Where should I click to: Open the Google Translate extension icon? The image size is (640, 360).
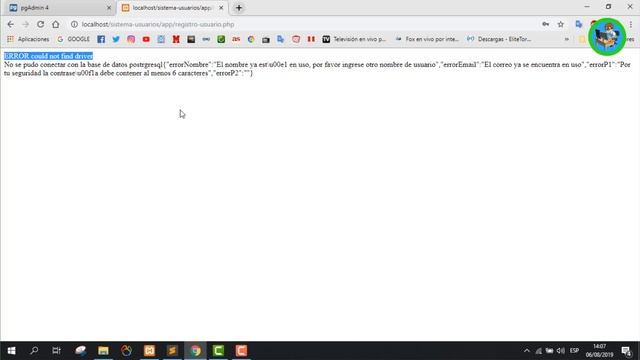tap(578, 24)
